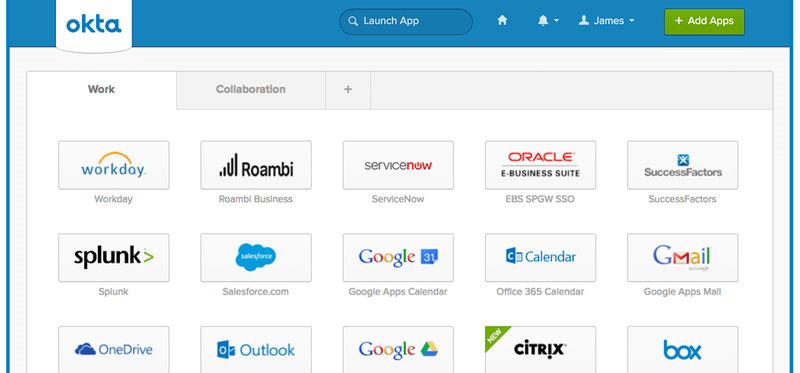This screenshot has height=373, width=800.
Task: Open the Google Drive app tile
Action: coord(398,350)
